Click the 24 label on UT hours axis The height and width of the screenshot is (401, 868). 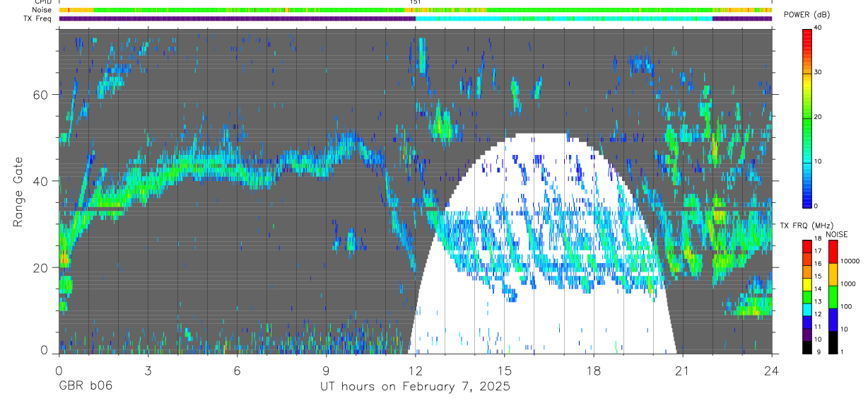point(772,370)
